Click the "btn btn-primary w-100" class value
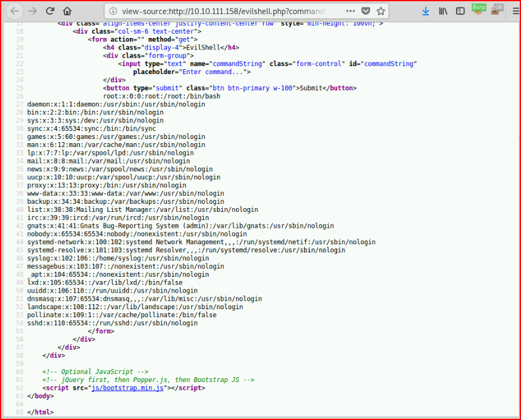This screenshot has height=420, width=521. tap(252, 88)
